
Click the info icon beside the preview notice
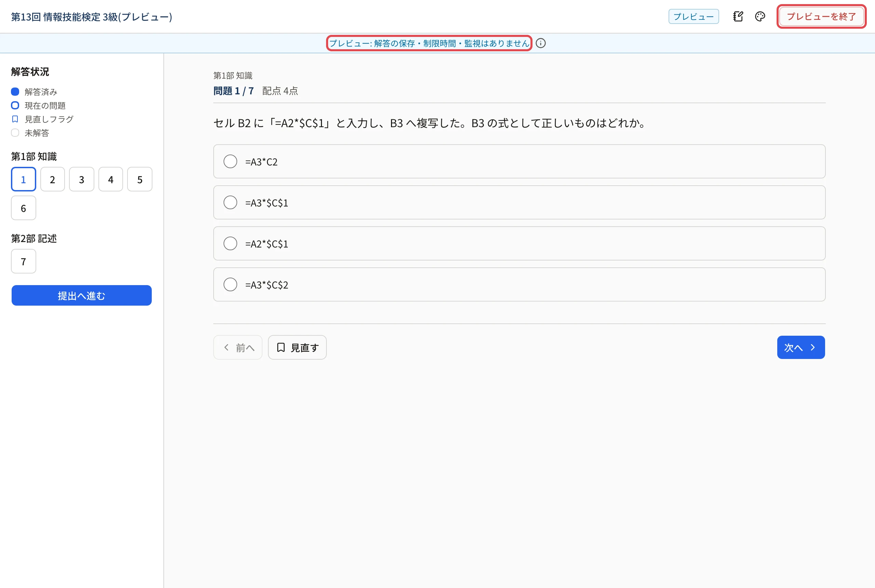coord(541,43)
